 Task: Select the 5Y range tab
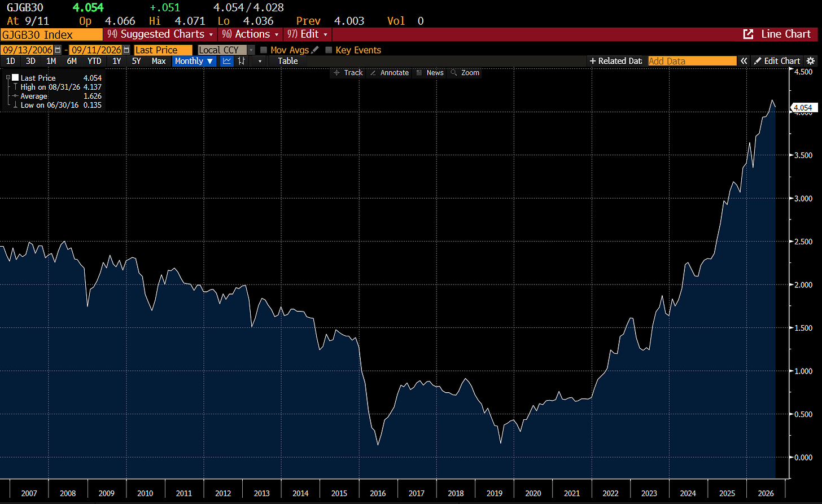coord(136,61)
